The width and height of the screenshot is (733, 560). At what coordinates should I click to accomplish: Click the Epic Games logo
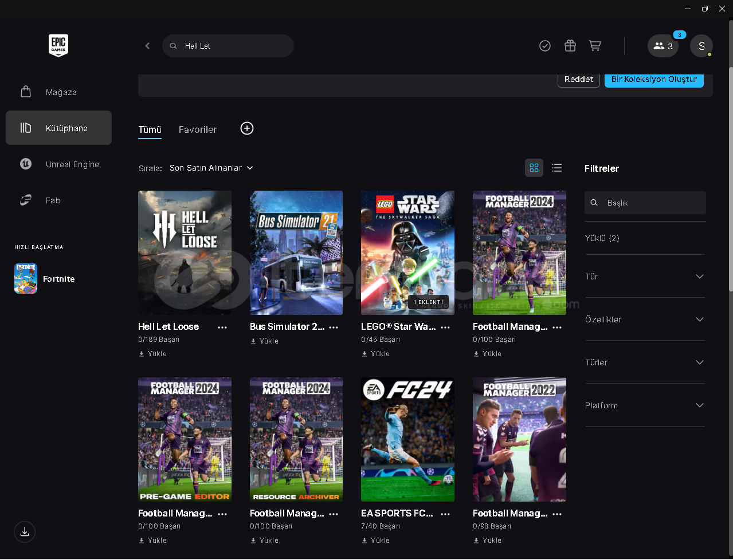[58, 45]
